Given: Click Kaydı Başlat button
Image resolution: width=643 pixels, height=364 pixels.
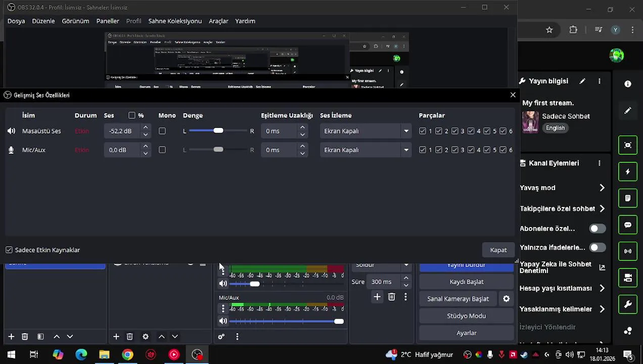Looking at the screenshot, I should [x=467, y=282].
